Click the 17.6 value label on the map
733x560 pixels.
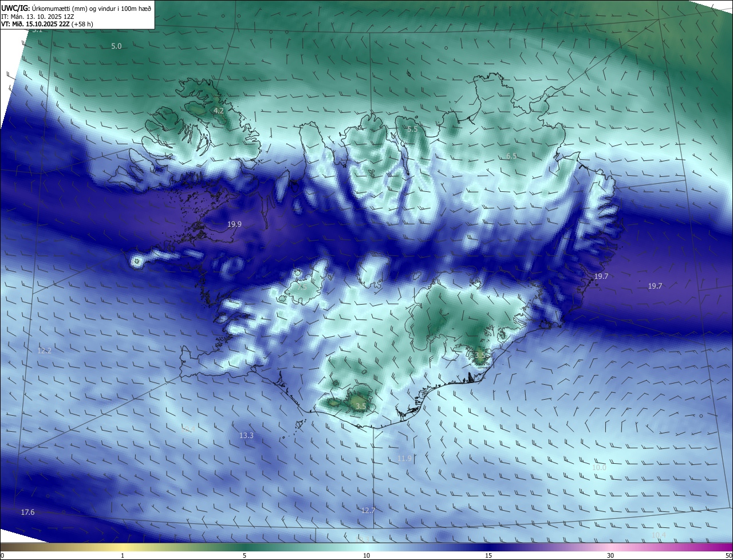pos(27,512)
